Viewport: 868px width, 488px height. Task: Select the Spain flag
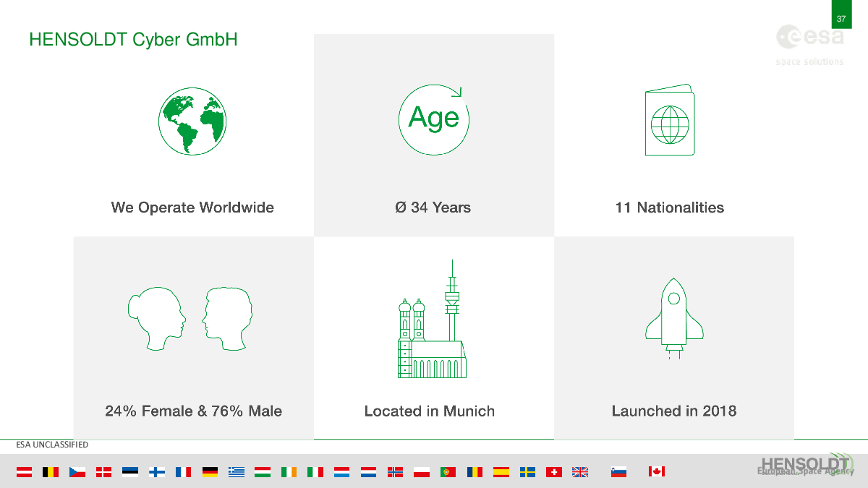[x=501, y=472]
